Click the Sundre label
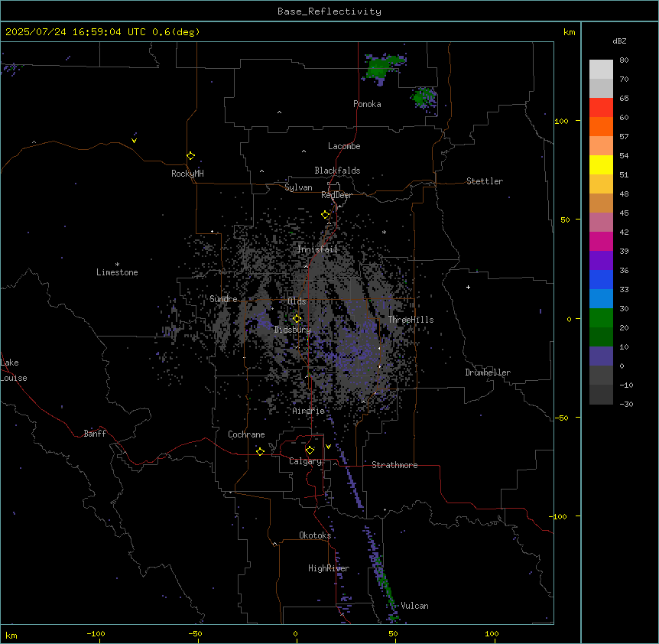659x644 pixels. 223,299
